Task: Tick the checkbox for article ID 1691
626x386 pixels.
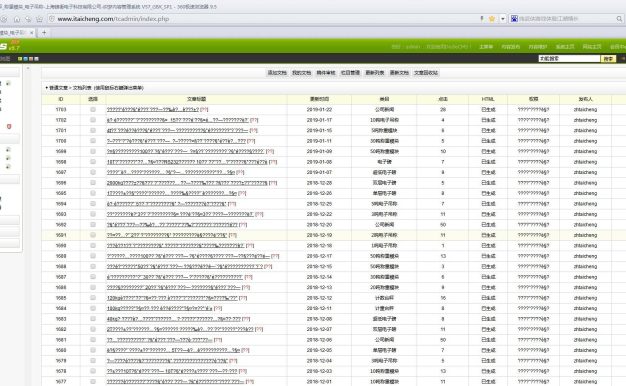Action: pos(93,235)
